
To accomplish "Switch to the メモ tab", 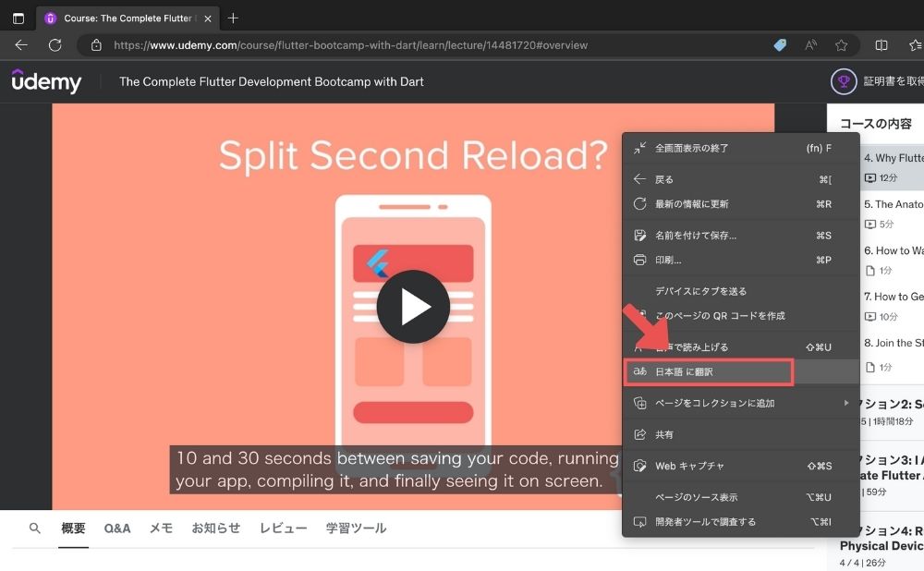I will point(161,528).
